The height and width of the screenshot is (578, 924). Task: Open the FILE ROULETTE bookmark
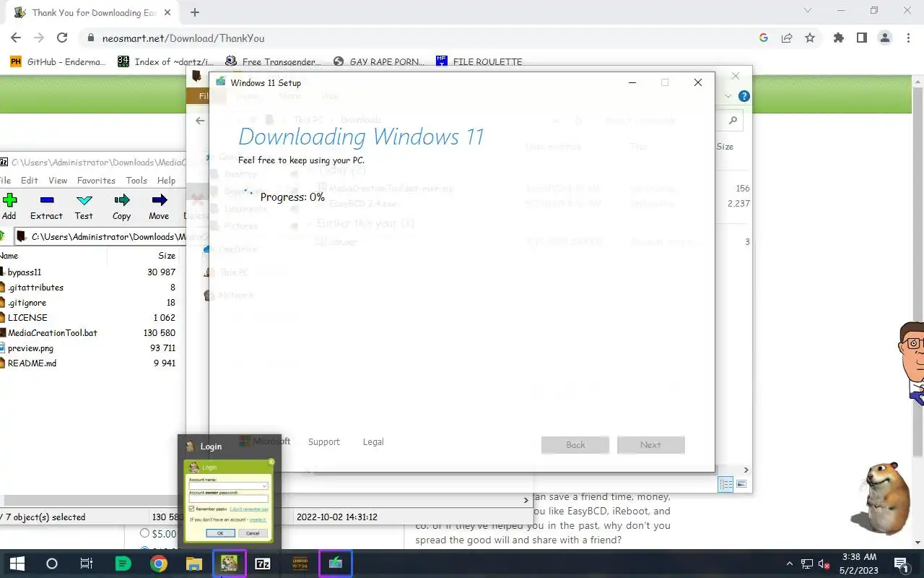click(479, 61)
